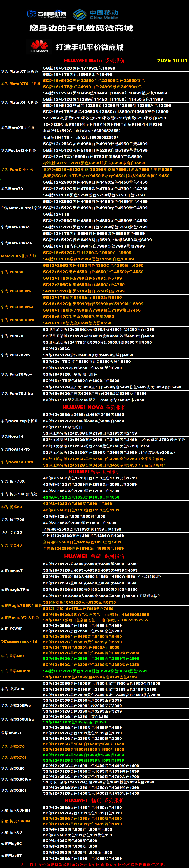Jump to the HUAWEI NOVA 系列报价 header
This screenshot has height=868, width=189.
pos(94,407)
